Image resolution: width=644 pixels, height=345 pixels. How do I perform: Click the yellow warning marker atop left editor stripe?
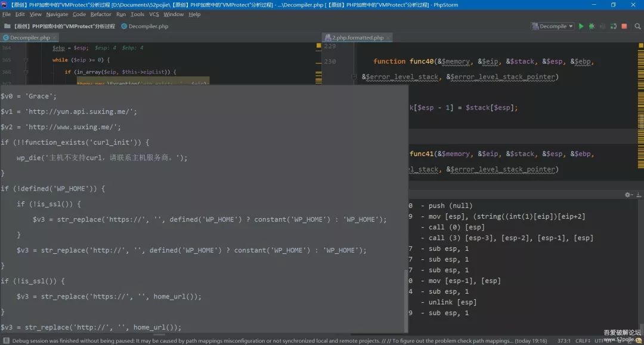click(x=318, y=45)
